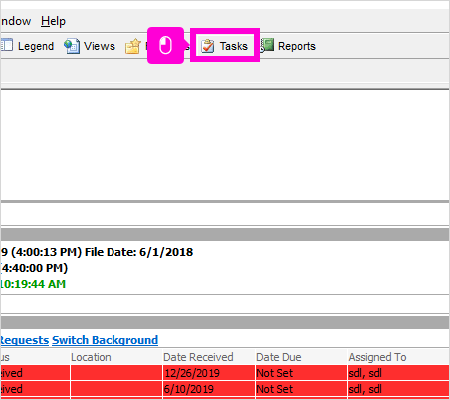Open the Tasks toolbar icon
The width and height of the screenshot is (450, 400).
[x=208, y=46]
